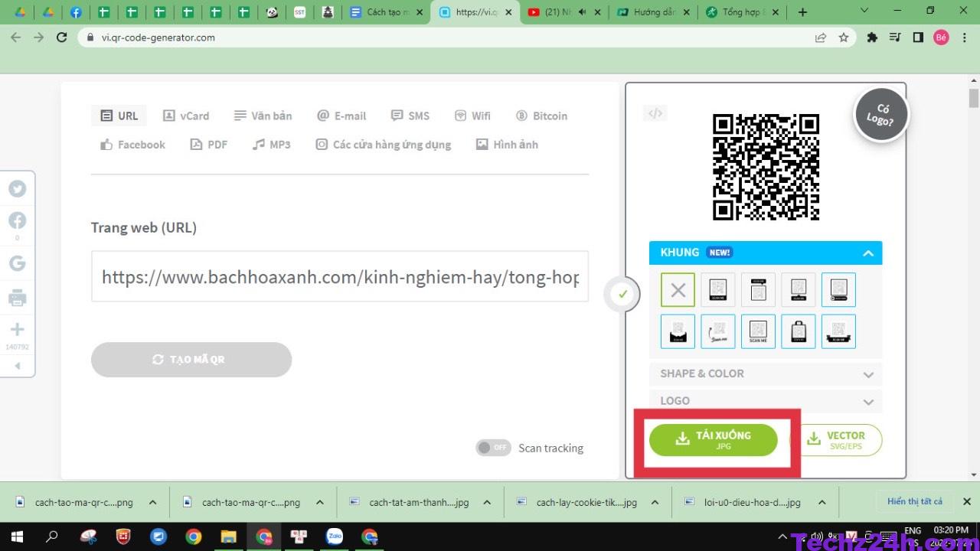Switch to the Văn bản tab
Viewport: 980px width, 551px height.
263,116
